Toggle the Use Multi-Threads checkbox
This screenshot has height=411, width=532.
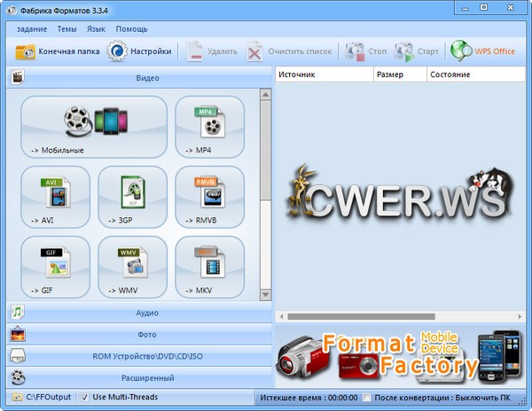click(x=84, y=397)
